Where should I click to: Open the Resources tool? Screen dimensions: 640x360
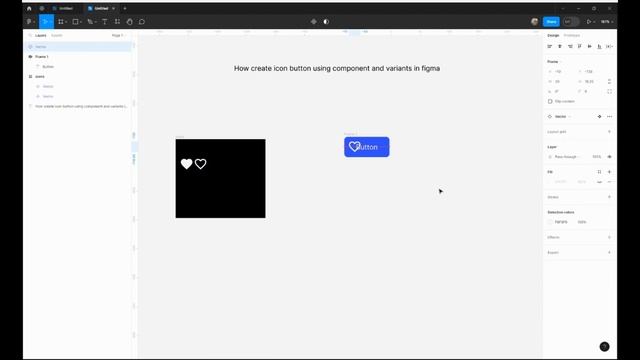pyautogui.click(x=117, y=22)
